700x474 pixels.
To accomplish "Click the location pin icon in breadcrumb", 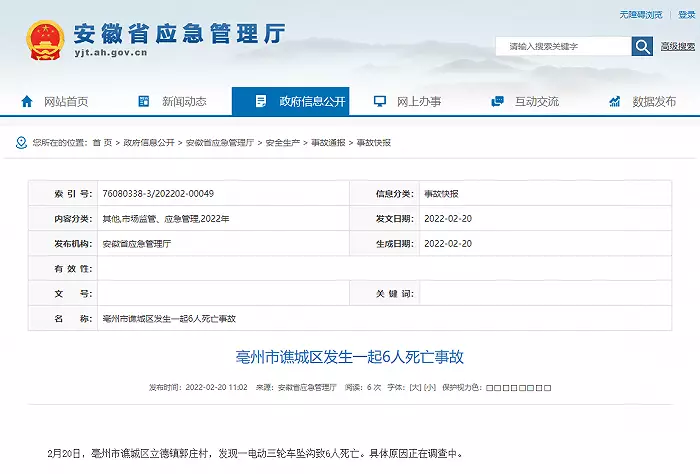I will [21, 143].
